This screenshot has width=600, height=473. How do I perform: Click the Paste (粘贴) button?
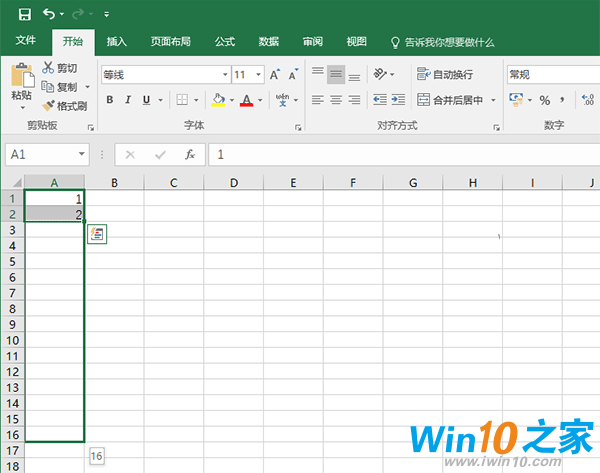pyautogui.click(x=21, y=85)
